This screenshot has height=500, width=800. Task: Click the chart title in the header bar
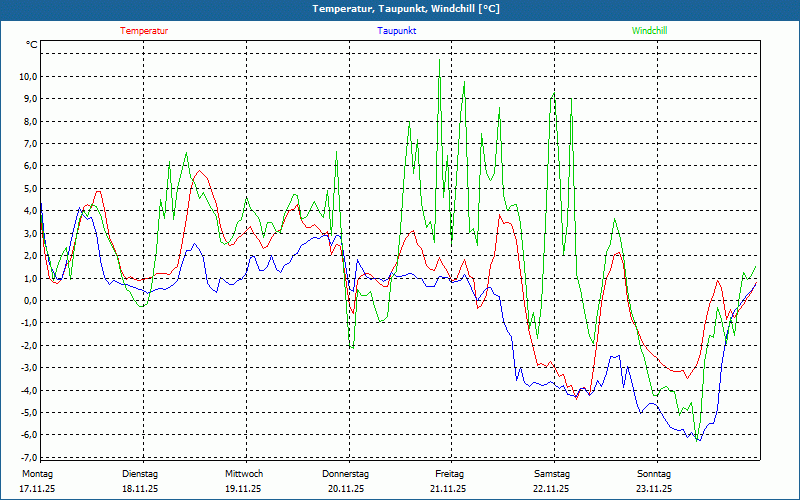point(400,9)
